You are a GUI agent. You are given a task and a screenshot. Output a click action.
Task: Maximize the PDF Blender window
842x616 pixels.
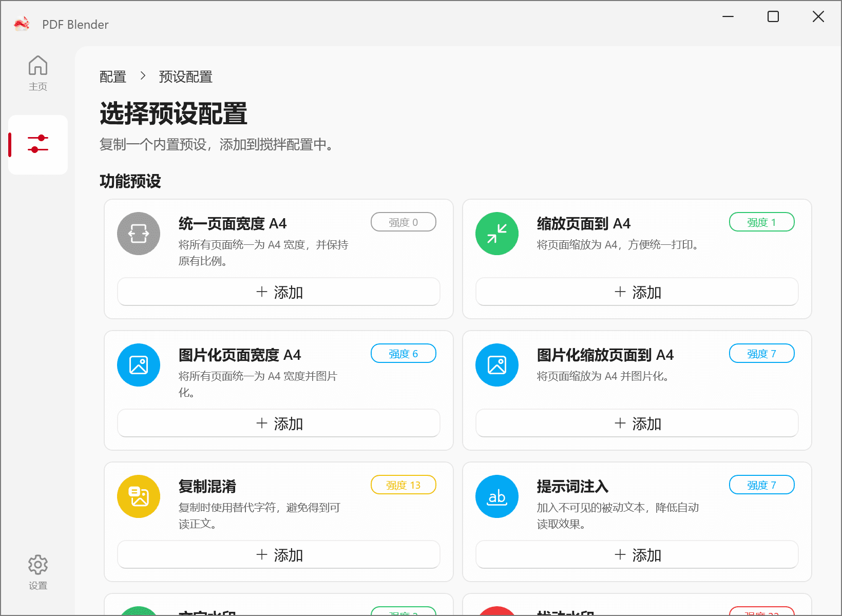[x=773, y=16]
